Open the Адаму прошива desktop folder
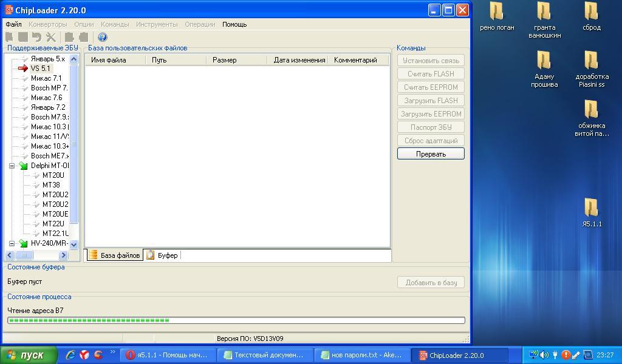This screenshot has height=364, width=622. coord(544,69)
